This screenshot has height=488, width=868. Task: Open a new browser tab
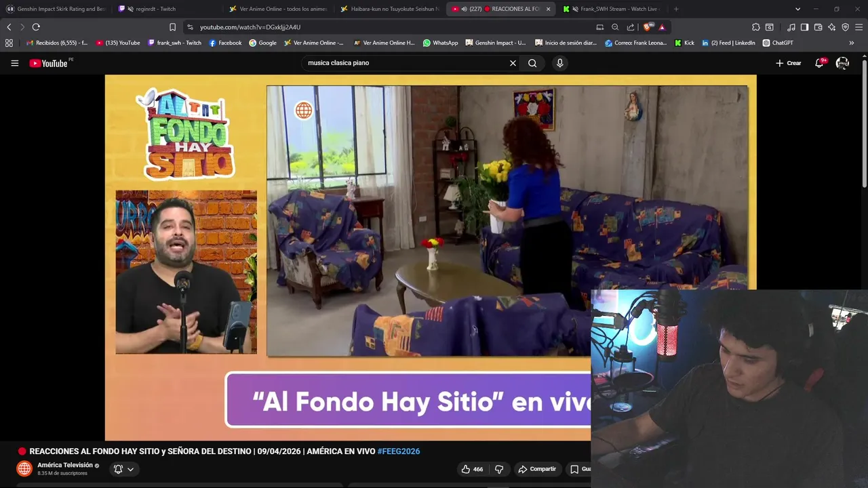tap(676, 9)
